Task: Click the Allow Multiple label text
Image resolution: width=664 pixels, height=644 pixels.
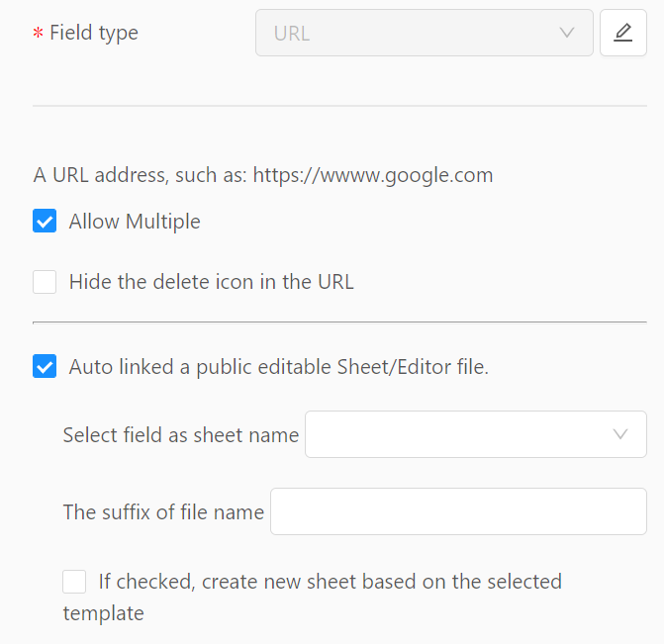Action: pos(135,222)
